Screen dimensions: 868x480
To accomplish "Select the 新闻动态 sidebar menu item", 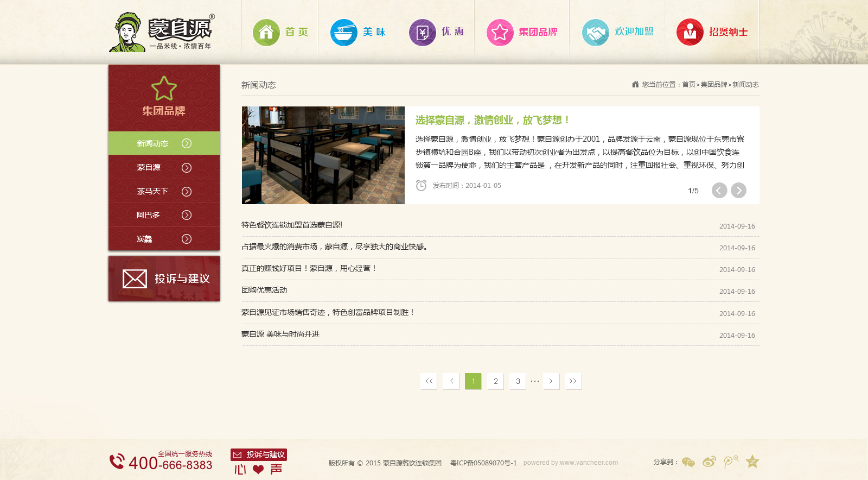I will 164,143.
